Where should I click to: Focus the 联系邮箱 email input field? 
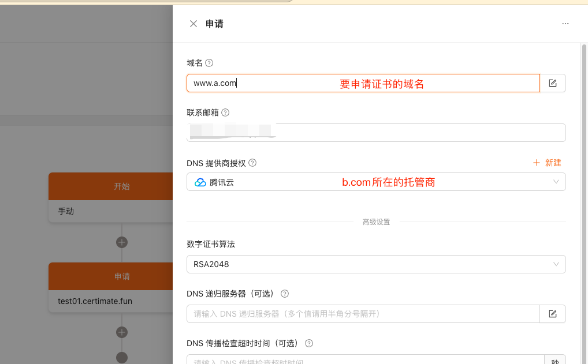click(x=376, y=133)
